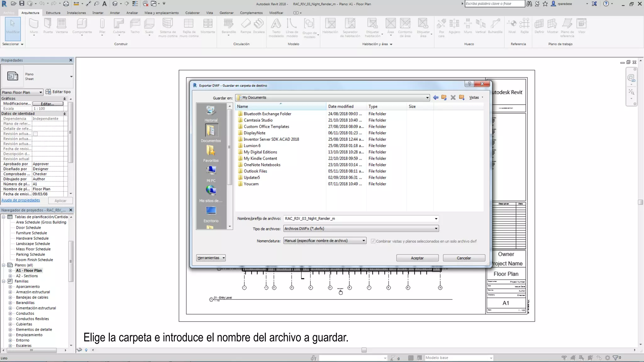Open Favoritos place in dialog sidebar
The height and width of the screenshot is (362, 644).
[211, 154]
